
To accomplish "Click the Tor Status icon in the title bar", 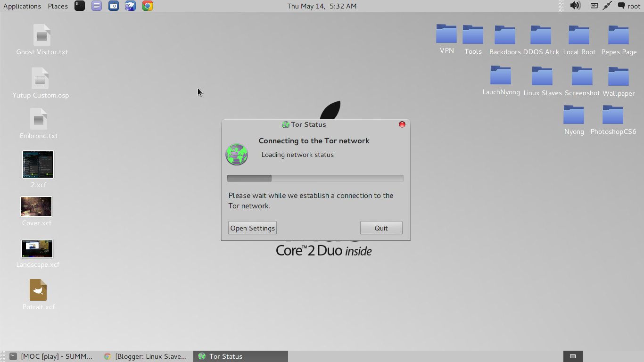I will point(286,124).
